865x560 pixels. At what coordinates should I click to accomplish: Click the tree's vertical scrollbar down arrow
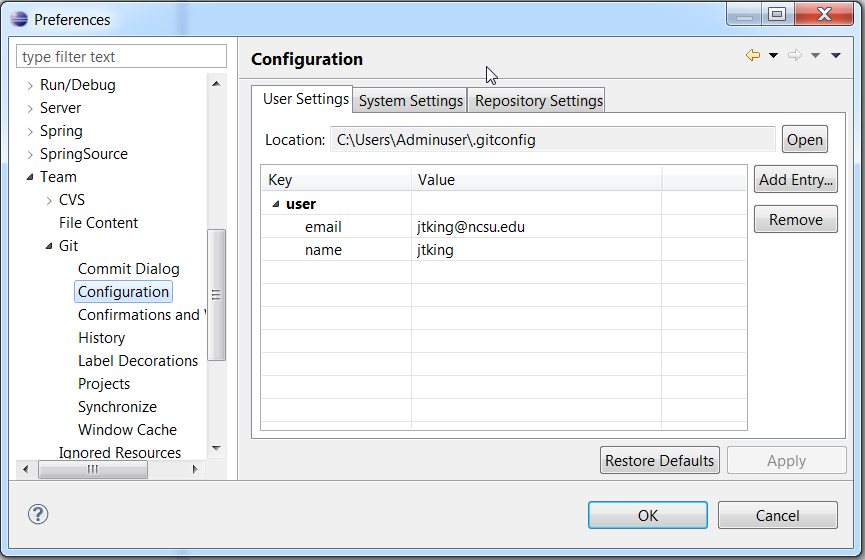(216, 448)
